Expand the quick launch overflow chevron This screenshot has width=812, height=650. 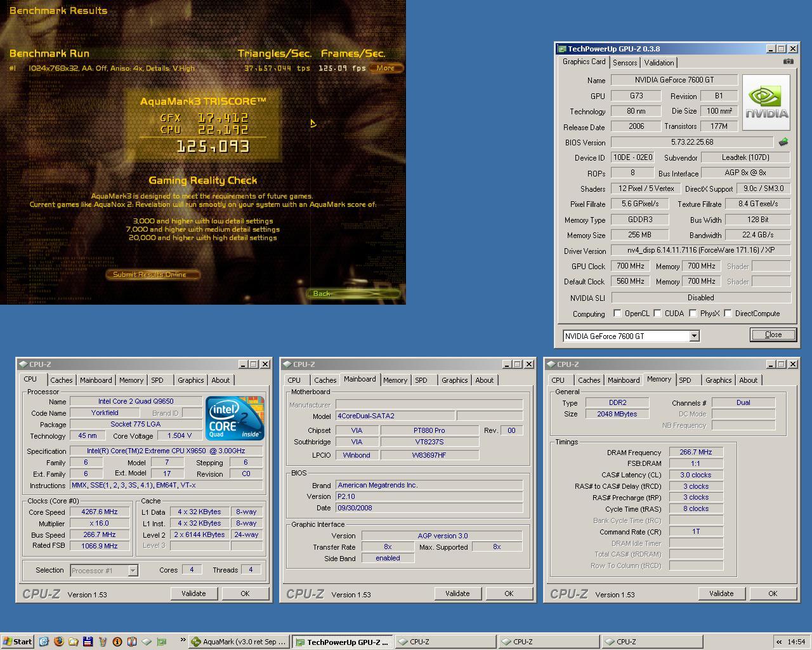pyautogui.click(x=183, y=640)
